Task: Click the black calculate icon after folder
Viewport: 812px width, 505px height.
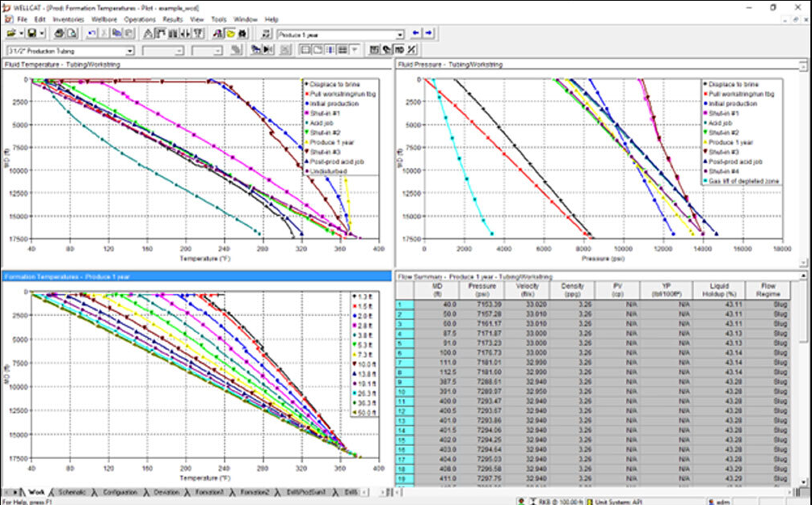Action: coord(242,34)
